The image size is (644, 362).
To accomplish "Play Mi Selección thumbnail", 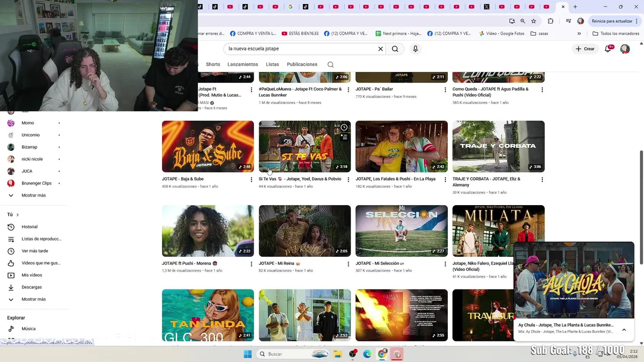I will pos(401,231).
